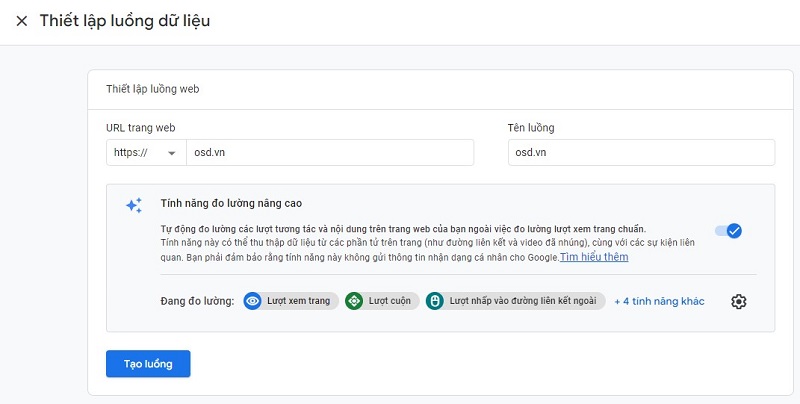The image size is (800, 404).
Task: Open the Tìm hiểu thêm link
Action: (x=594, y=257)
